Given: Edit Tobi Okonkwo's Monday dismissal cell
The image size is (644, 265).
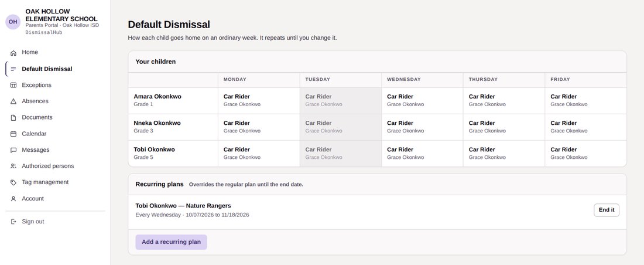Looking at the screenshot, I should tap(259, 154).
